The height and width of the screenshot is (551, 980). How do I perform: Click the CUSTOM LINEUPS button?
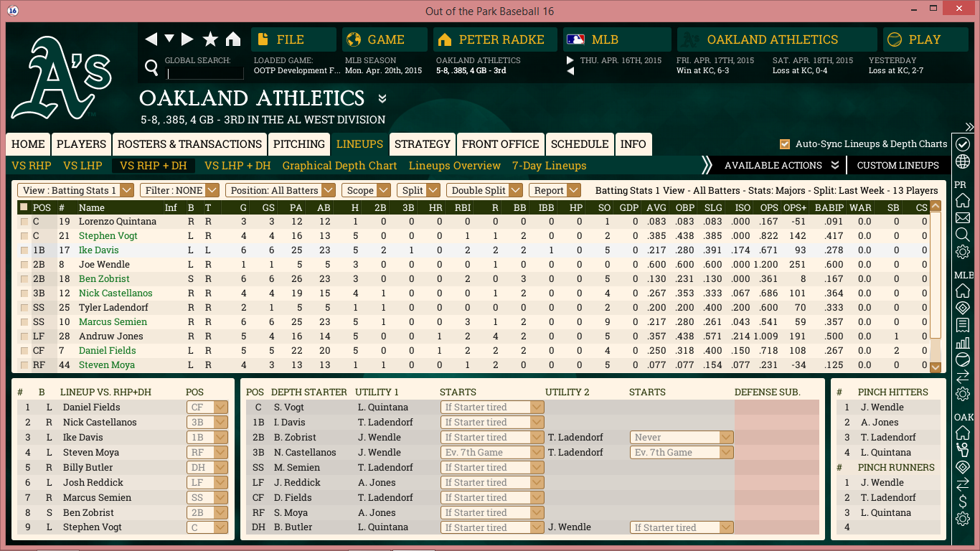[897, 166]
